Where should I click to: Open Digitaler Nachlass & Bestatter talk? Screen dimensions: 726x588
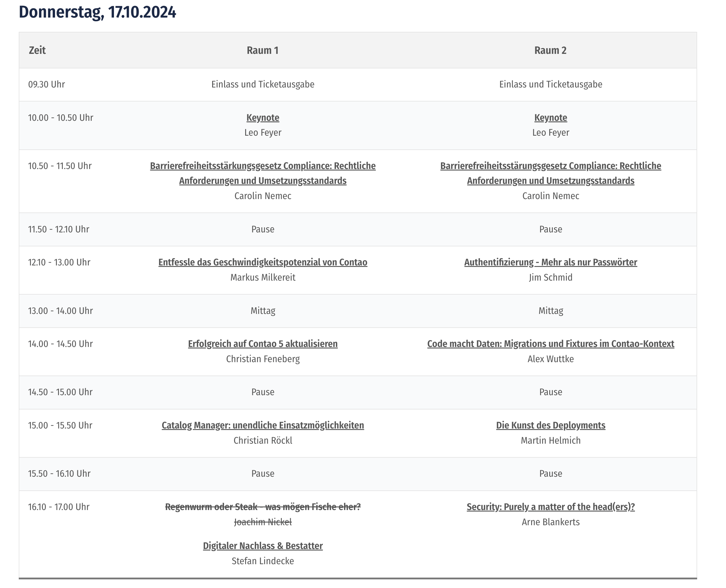click(263, 546)
